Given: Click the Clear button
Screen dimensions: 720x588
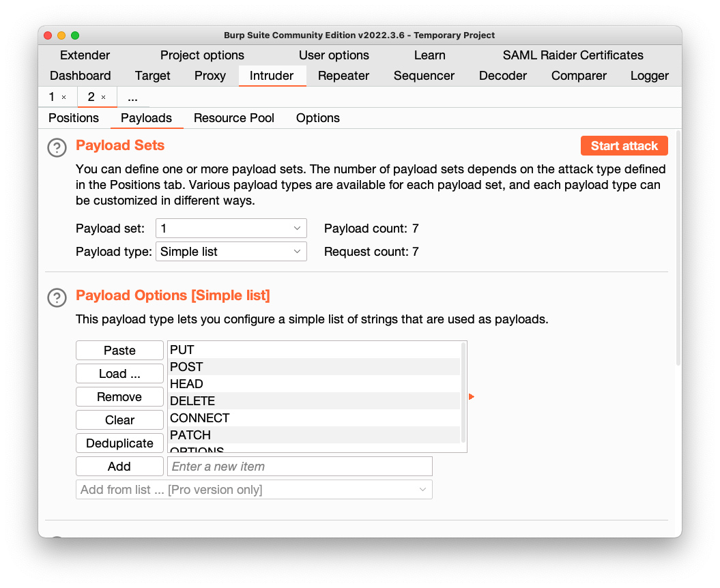Looking at the screenshot, I should [x=119, y=420].
